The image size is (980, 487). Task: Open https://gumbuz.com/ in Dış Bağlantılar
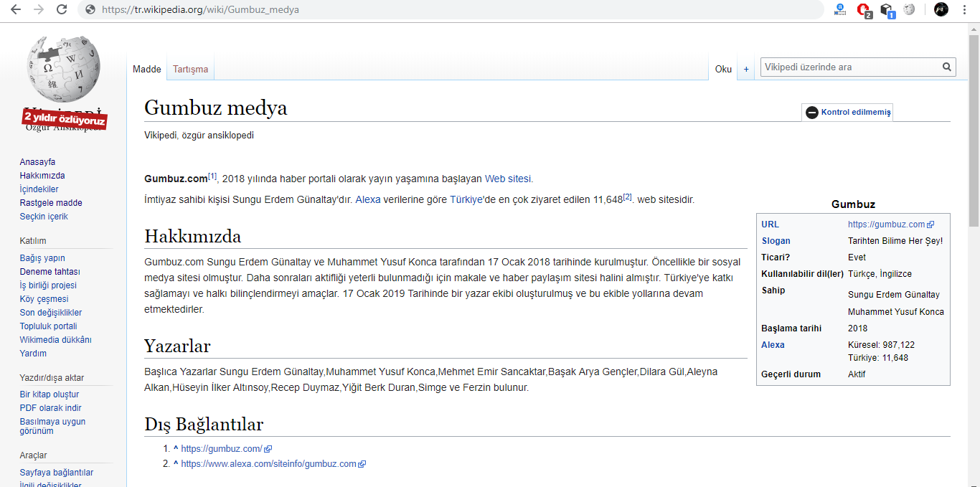pos(222,449)
